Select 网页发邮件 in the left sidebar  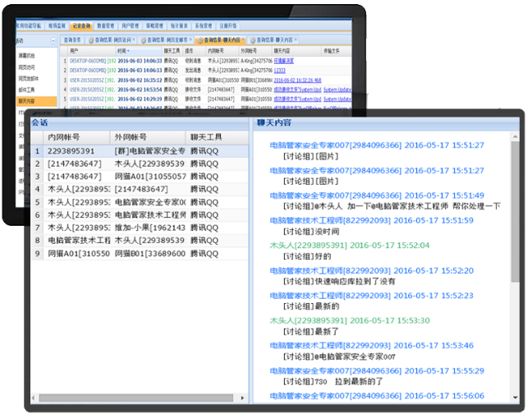(26, 78)
